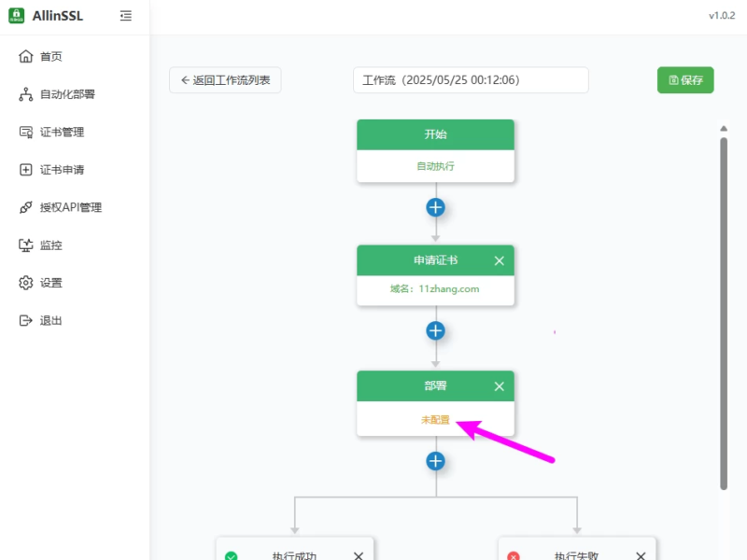Click 未配置 on the 部署 node
Viewport: 747px width, 560px height.
434,420
